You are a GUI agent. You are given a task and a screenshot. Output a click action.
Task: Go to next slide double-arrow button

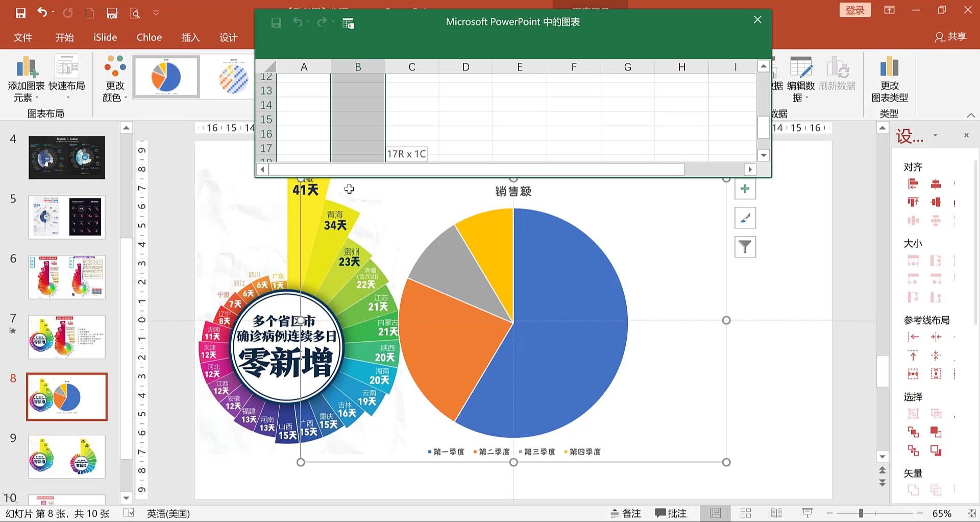click(x=883, y=483)
